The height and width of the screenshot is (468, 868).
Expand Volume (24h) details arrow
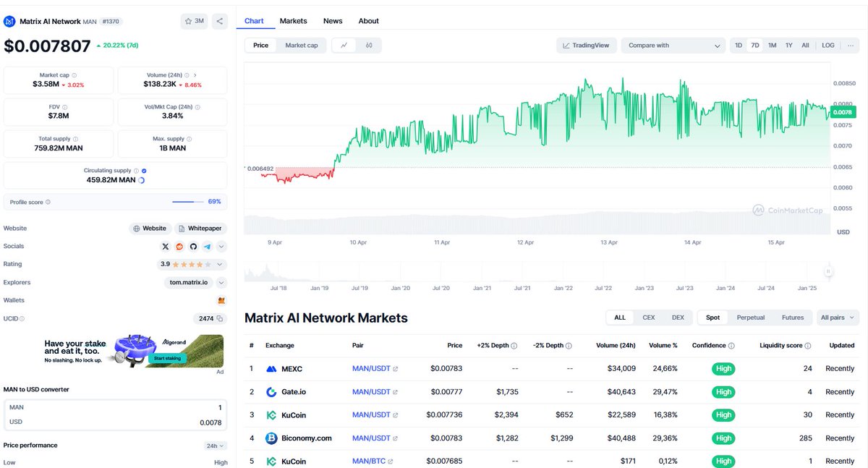tap(195, 75)
